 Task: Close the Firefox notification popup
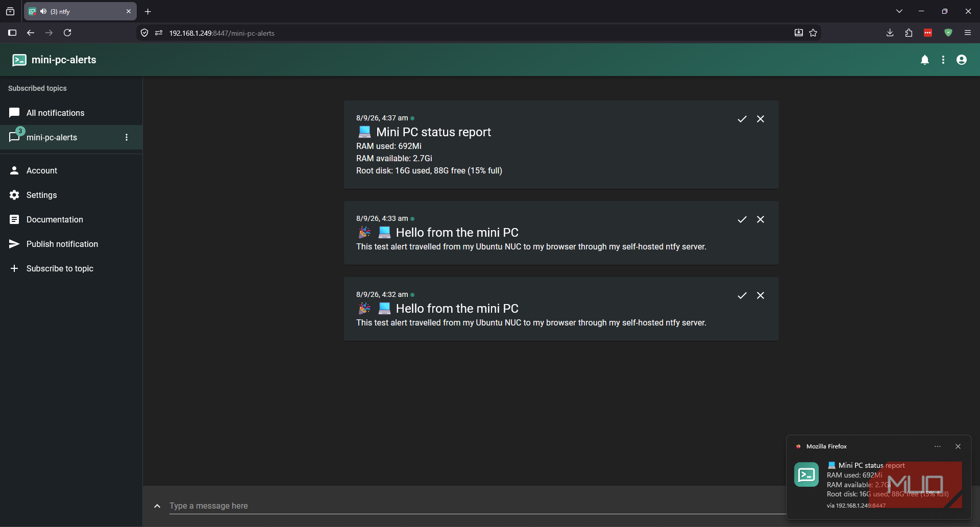click(x=958, y=446)
